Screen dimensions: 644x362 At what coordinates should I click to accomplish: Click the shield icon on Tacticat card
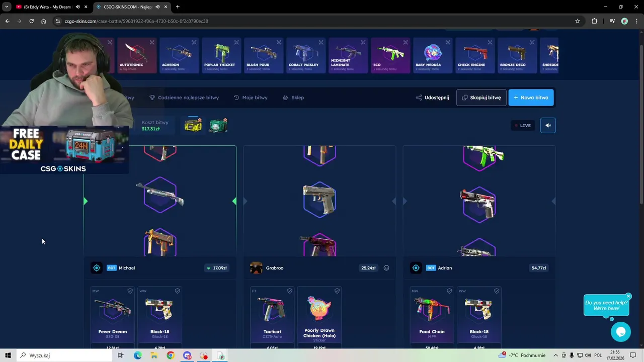coord(290,291)
